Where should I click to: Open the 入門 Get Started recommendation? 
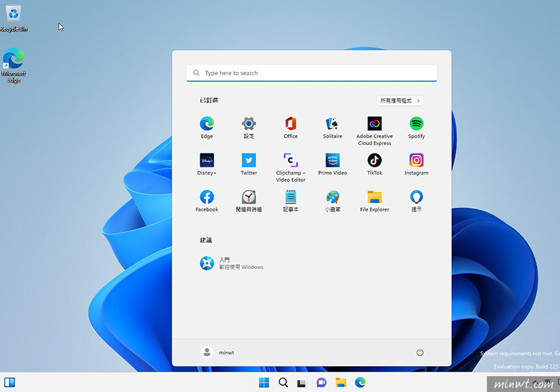tap(231, 264)
